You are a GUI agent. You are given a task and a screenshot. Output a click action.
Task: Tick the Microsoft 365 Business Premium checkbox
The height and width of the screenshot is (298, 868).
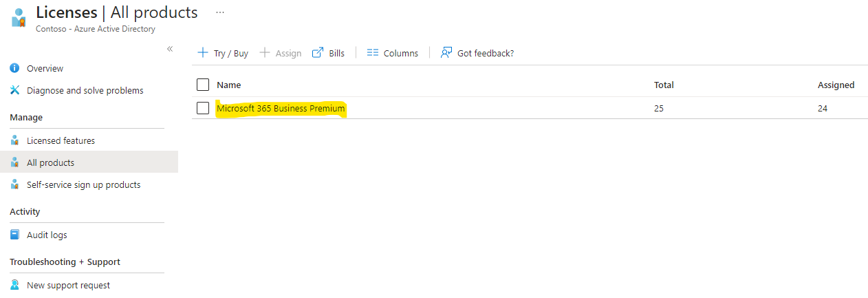(x=202, y=108)
